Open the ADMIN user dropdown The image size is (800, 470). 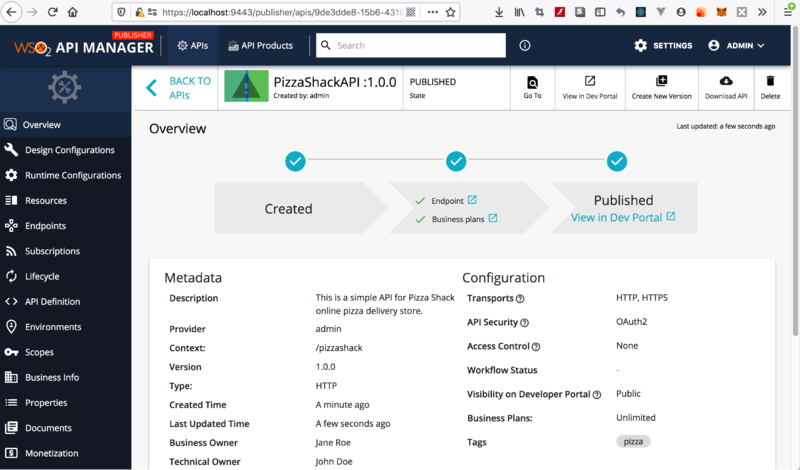click(736, 46)
